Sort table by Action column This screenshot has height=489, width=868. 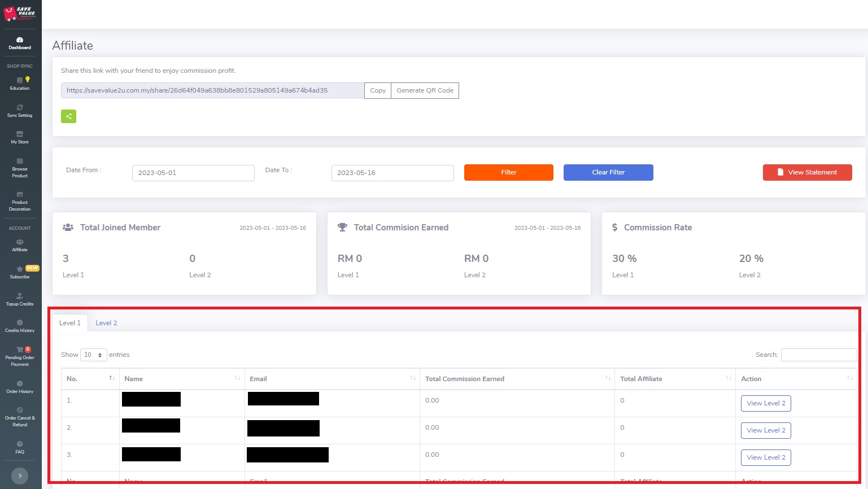point(796,379)
